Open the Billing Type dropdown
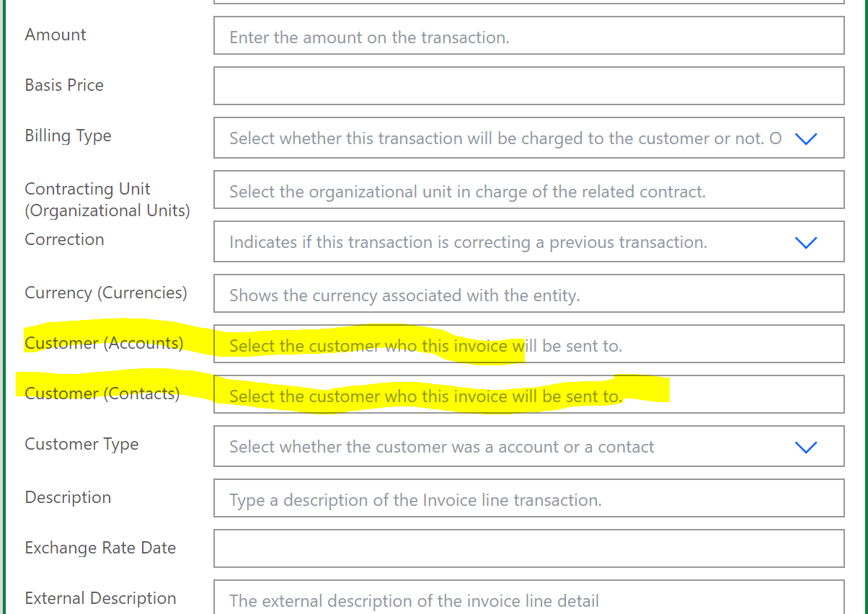 click(528, 138)
